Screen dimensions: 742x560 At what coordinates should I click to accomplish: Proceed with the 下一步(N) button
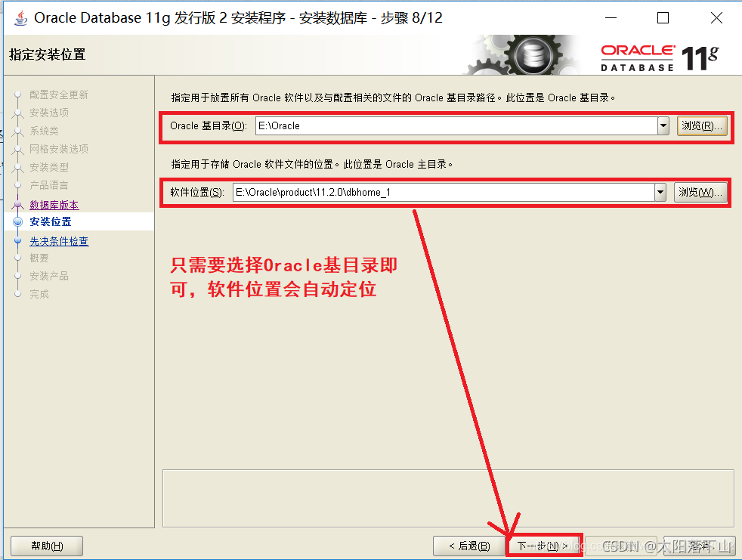pyautogui.click(x=543, y=546)
